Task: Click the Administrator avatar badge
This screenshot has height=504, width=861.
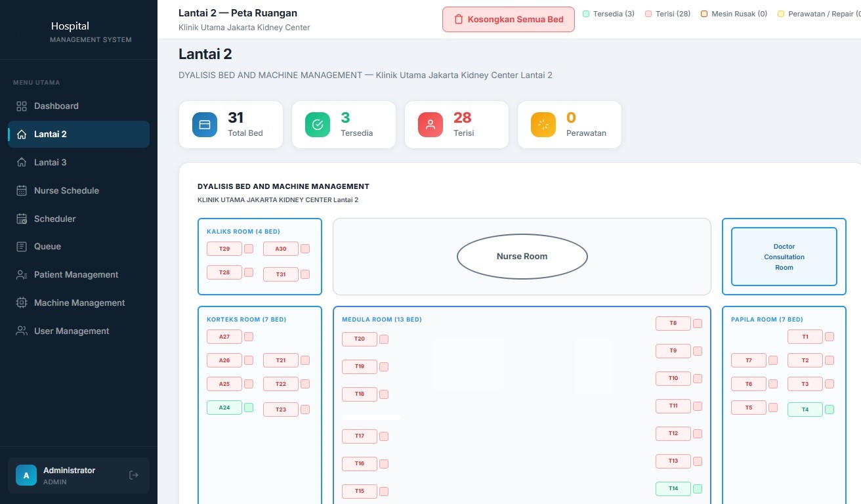Action: tap(26, 475)
